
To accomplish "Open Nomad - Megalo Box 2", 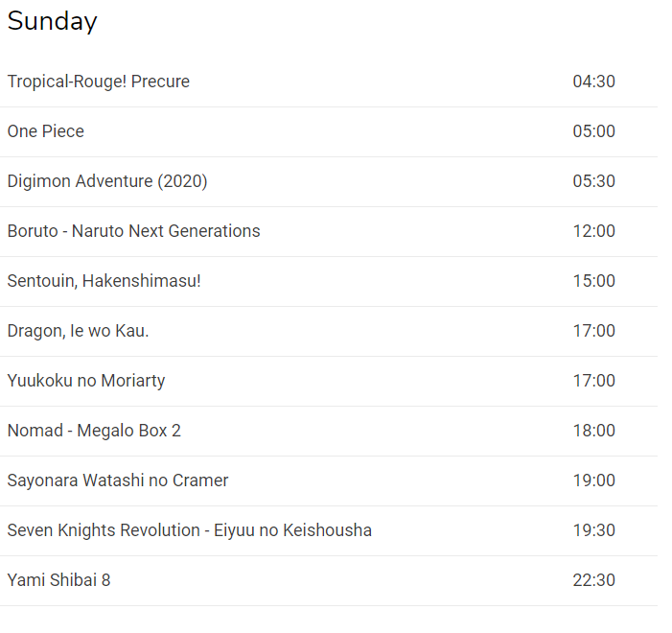I will pos(94,431).
